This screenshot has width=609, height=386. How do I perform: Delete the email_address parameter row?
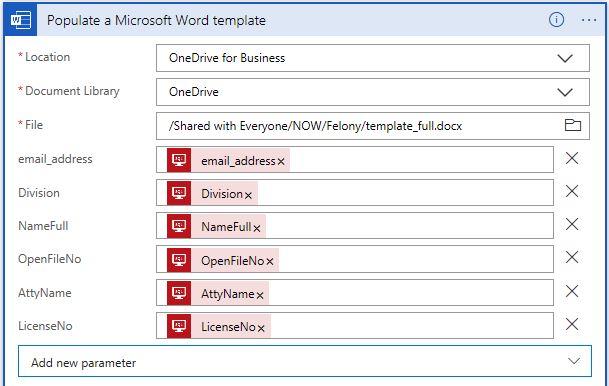pos(572,158)
